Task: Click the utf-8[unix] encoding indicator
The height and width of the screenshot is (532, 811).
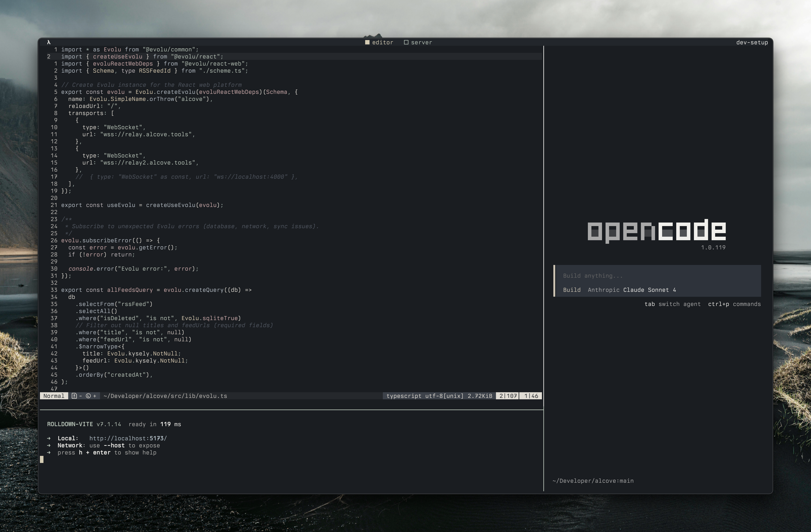Action: pyautogui.click(x=444, y=396)
